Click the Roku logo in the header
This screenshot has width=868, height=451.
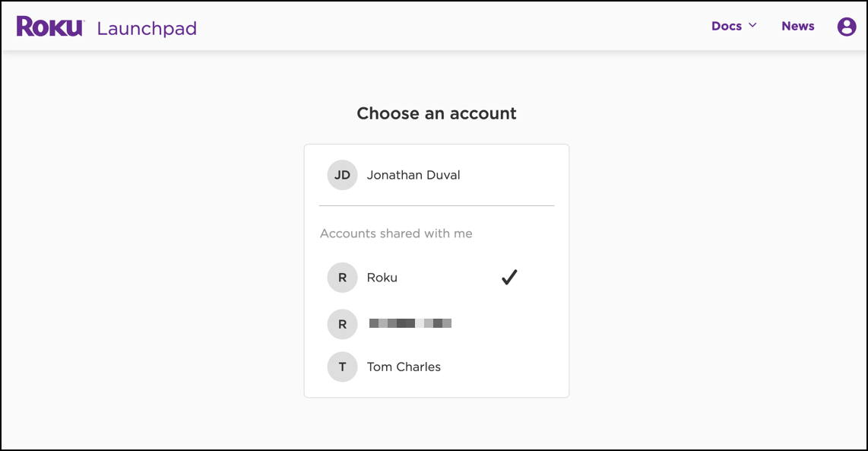click(50, 27)
